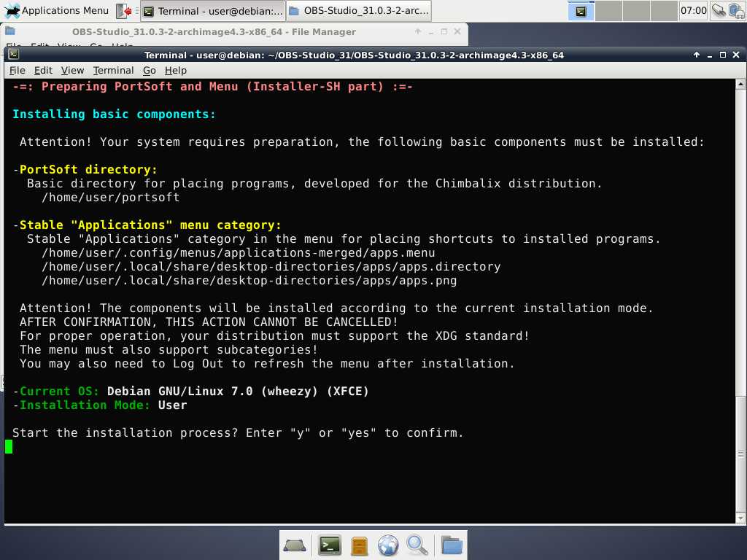Click the terminal scrollbar thumb
The width and height of the screenshot is (747, 560).
click(x=740, y=454)
